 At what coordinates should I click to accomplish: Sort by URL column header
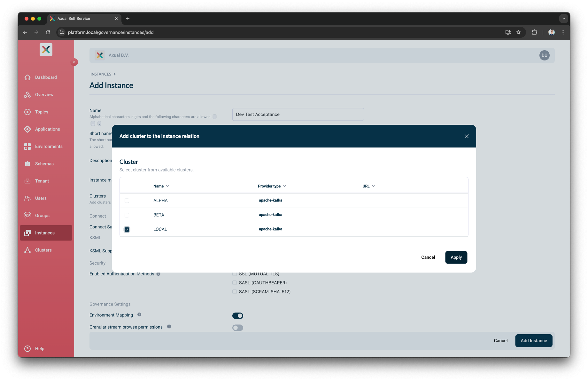tap(368, 186)
